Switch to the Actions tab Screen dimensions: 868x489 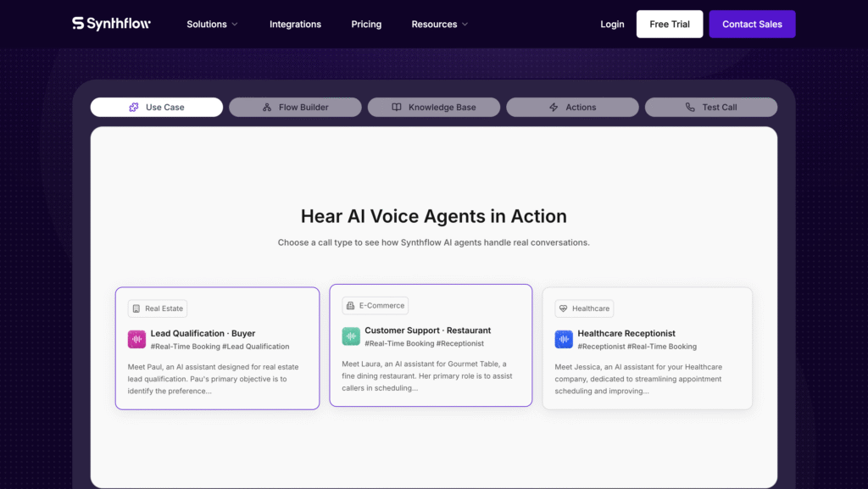[572, 108]
